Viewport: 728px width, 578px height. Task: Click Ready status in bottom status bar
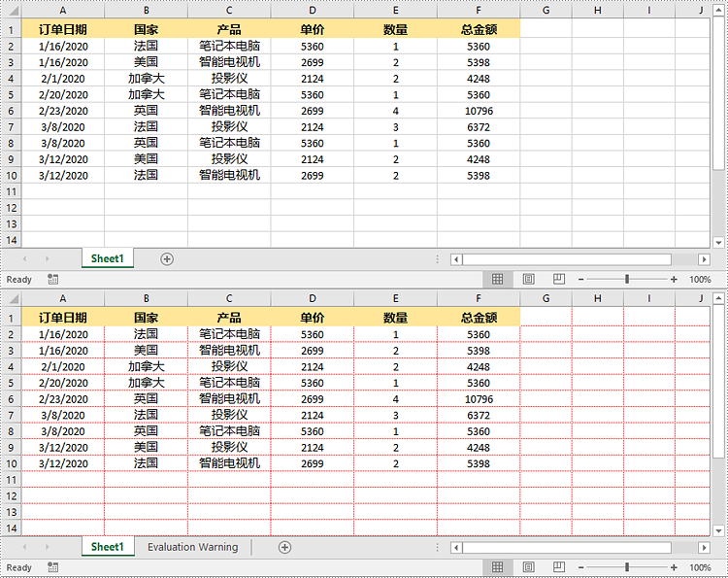[x=19, y=567]
